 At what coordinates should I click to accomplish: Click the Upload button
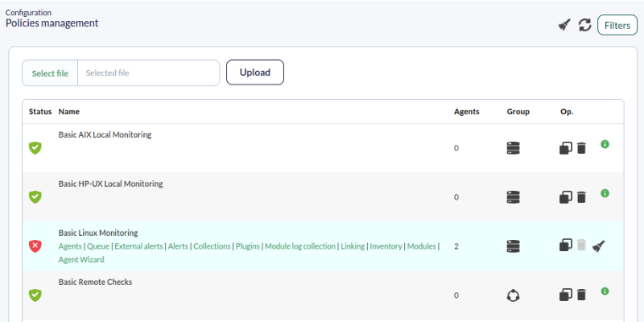point(255,72)
